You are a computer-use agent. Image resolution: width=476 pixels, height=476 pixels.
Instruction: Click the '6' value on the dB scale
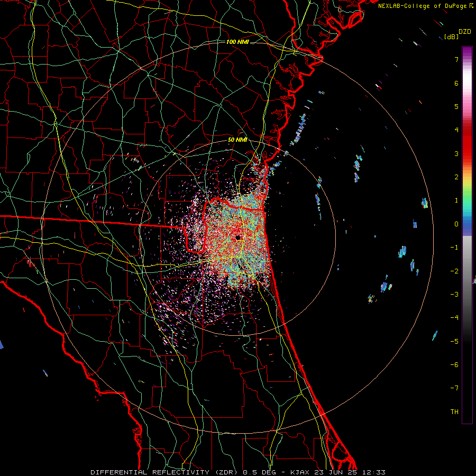pyautogui.click(x=456, y=83)
